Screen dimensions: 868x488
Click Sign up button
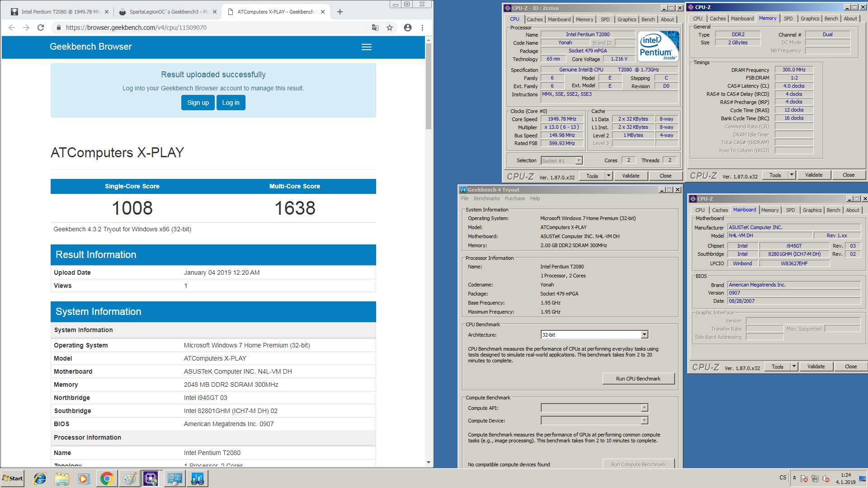(198, 103)
